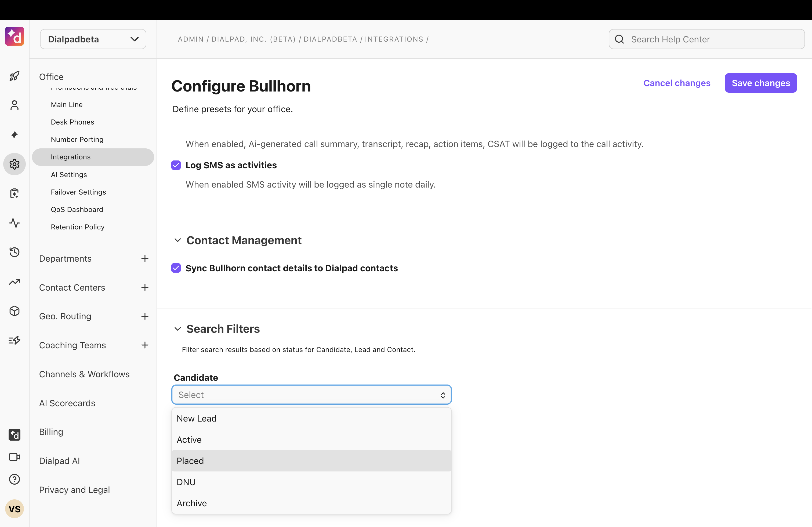Viewport: 812px width, 527px height.
Task: Open the rocket launch icon in sidebar
Action: [14, 76]
